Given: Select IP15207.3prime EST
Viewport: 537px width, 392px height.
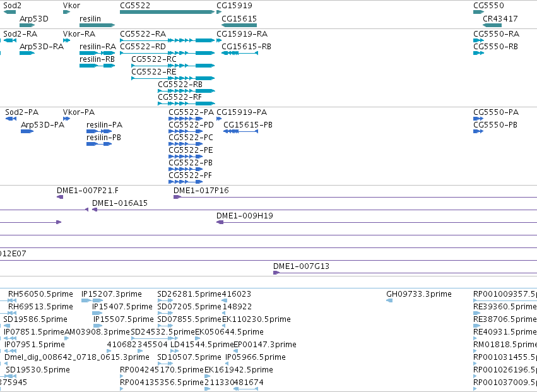Looking at the screenshot, I should [92, 300].
